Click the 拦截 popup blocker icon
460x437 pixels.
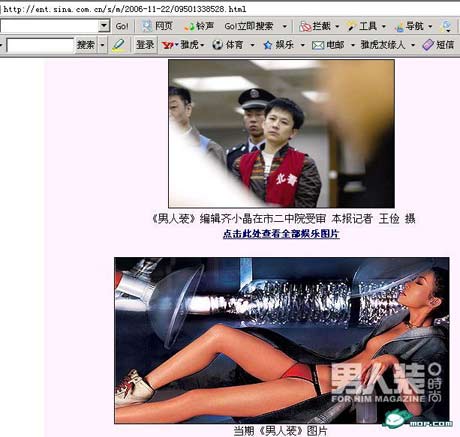[305, 26]
